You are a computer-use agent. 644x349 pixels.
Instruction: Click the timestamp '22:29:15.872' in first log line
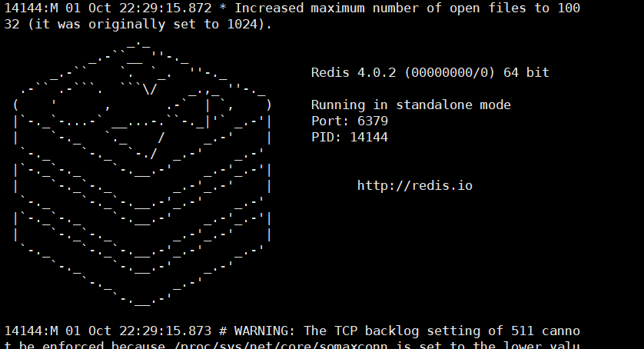165,8
